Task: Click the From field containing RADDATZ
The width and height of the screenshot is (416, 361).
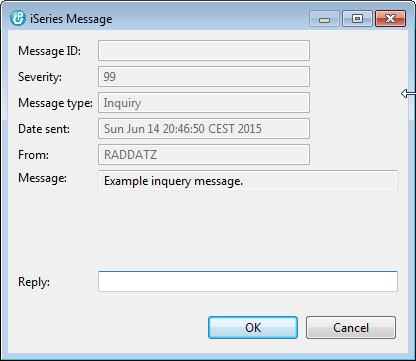Action: (204, 155)
